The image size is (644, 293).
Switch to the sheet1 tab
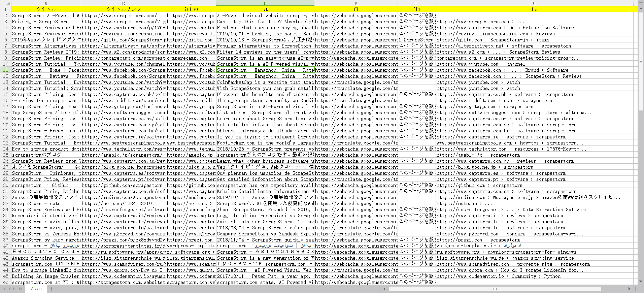click(36, 289)
